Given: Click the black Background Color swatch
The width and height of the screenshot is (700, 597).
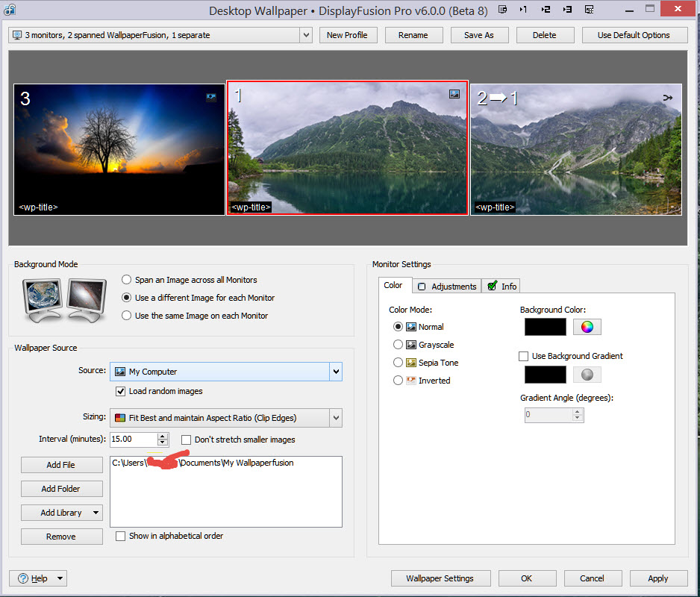Looking at the screenshot, I should click(545, 327).
